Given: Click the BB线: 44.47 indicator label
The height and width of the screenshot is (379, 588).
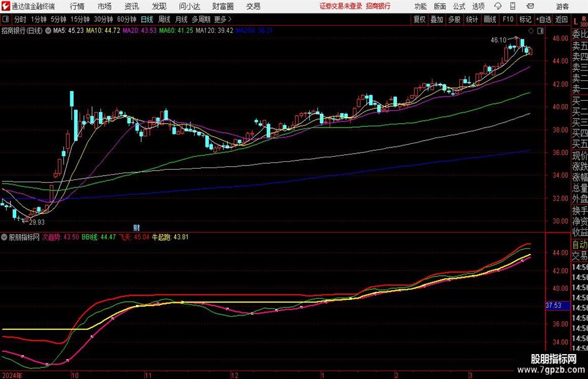Looking at the screenshot, I should (x=99, y=237).
